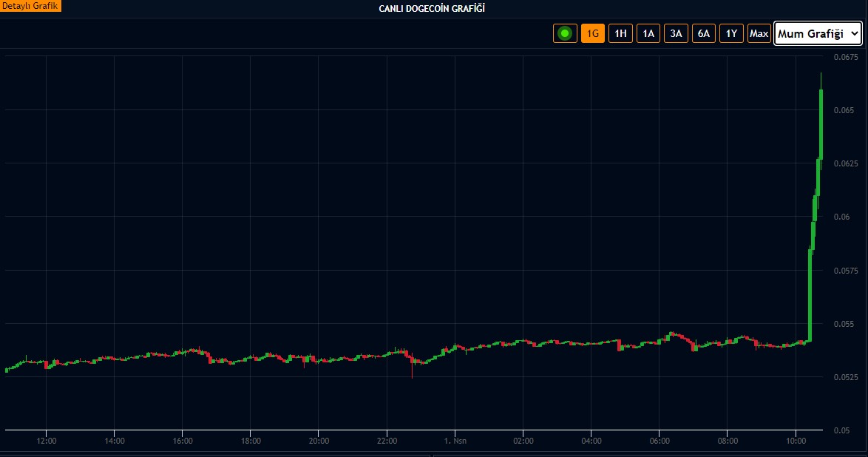Click the long red wick candle after 22:00
This screenshot has height=457, width=868.
pyautogui.click(x=412, y=365)
